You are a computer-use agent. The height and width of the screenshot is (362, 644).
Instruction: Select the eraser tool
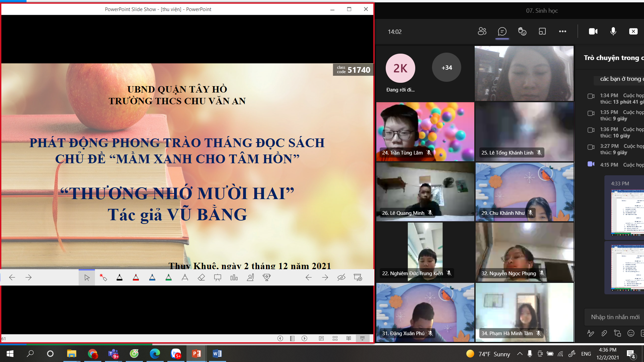point(201,278)
